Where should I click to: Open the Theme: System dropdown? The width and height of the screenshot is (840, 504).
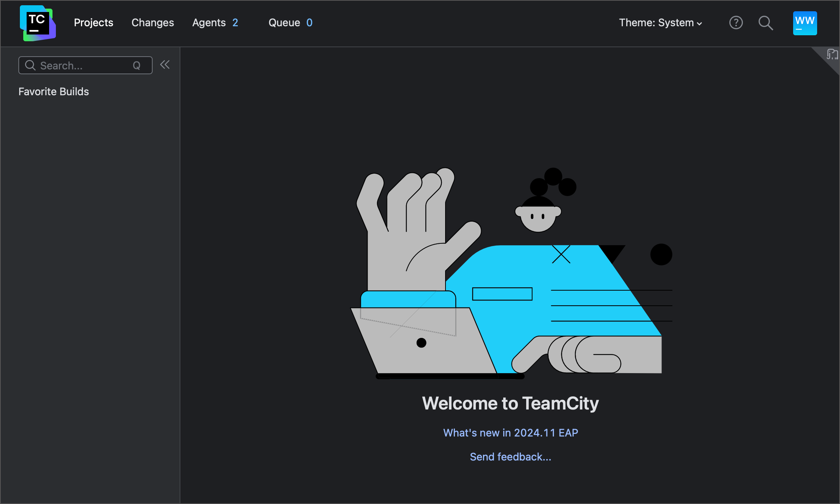pyautogui.click(x=656, y=22)
